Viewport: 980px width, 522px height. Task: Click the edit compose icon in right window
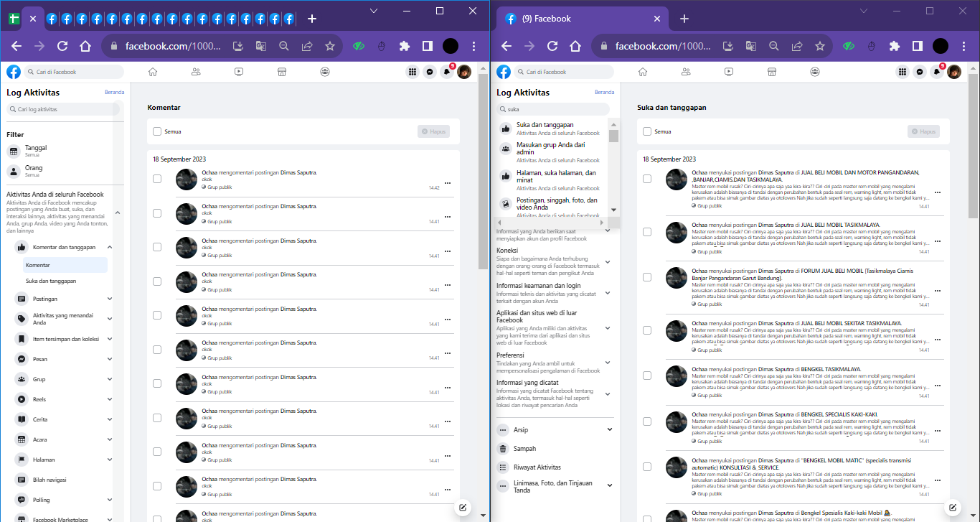tap(953, 508)
